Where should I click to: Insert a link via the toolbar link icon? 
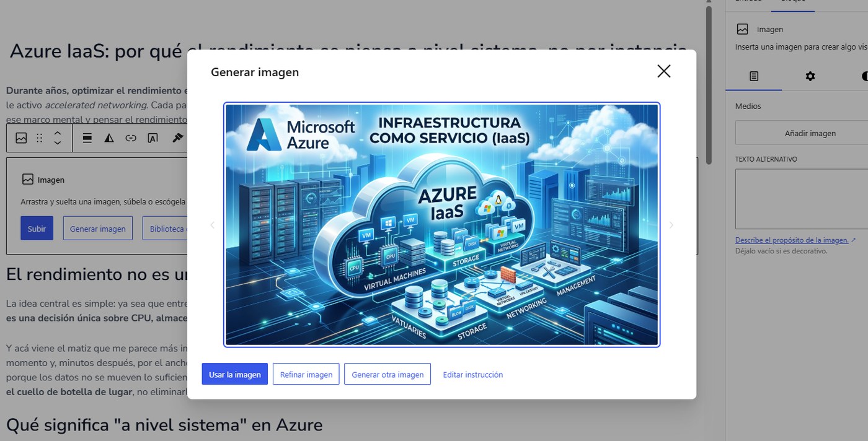pyautogui.click(x=131, y=138)
